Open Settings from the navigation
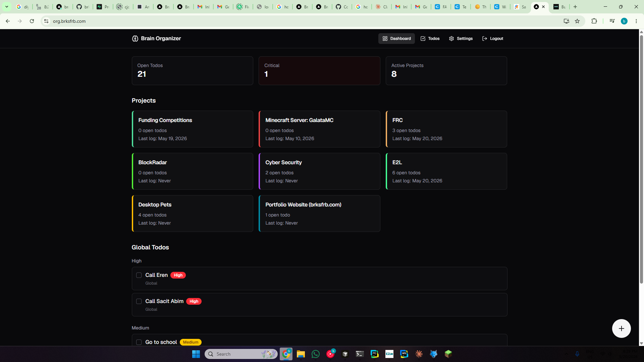 tap(461, 39)
